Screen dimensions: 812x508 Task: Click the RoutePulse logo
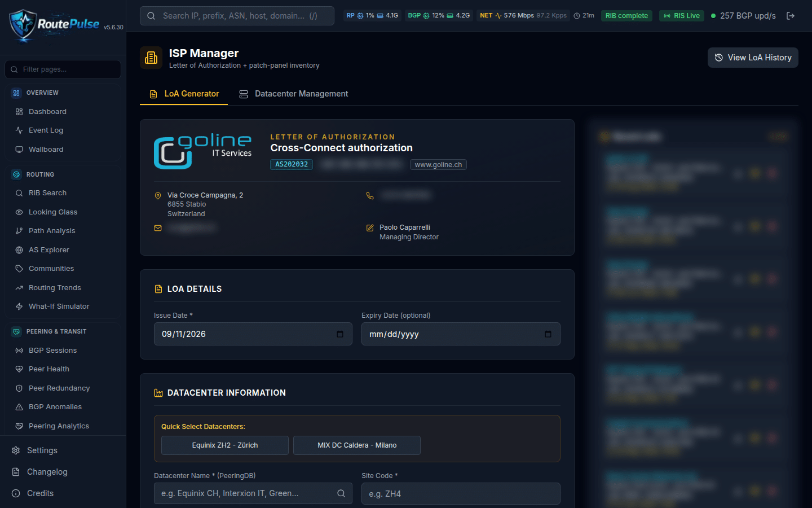tap(54, 25)
